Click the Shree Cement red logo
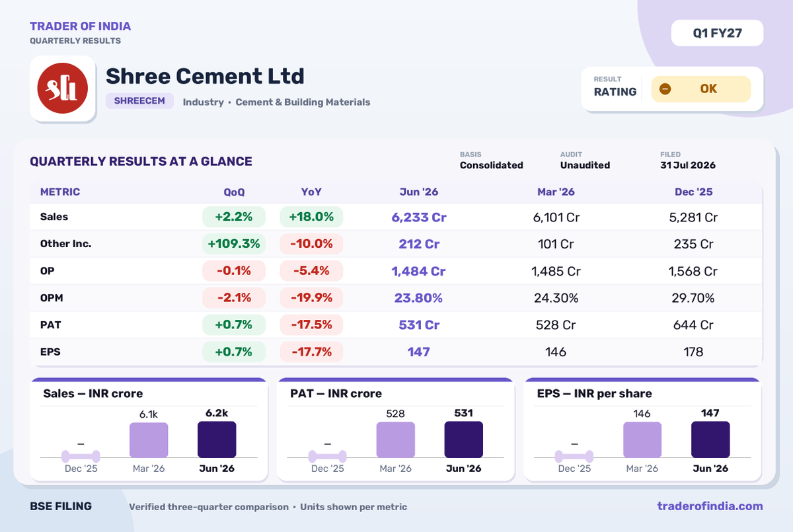 pyautogui.click(x=62, y=89)
